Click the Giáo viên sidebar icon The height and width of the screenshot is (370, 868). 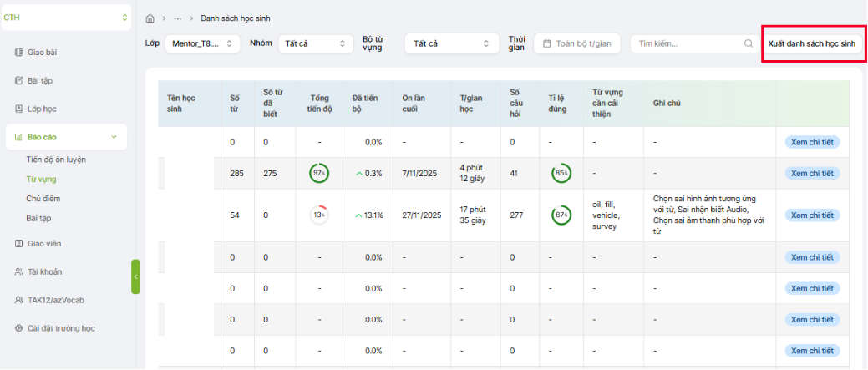click(x=18, y=244)
